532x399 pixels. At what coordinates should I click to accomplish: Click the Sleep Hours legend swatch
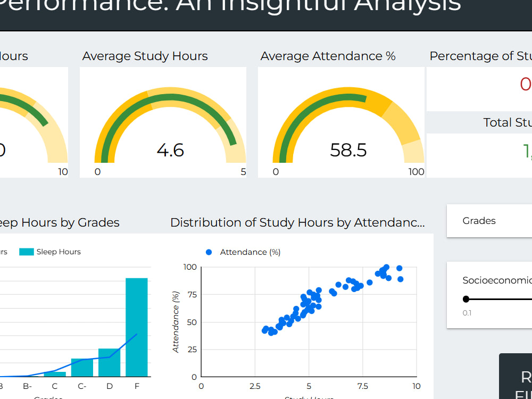27,252
